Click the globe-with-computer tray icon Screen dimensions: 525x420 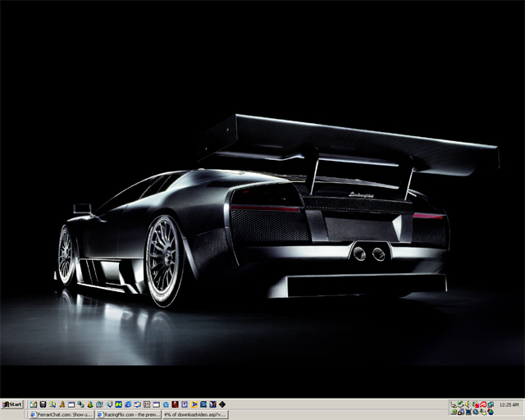coord(454,412)
